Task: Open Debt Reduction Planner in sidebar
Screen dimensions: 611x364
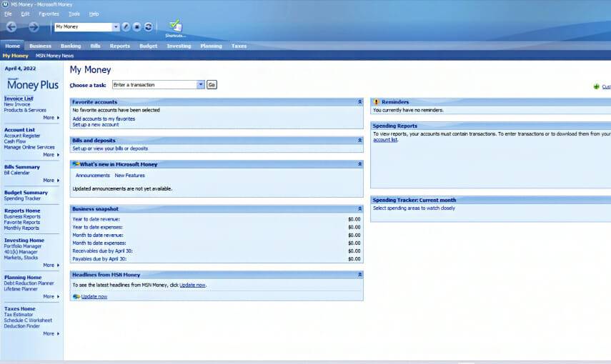Action: pos(29,283)
